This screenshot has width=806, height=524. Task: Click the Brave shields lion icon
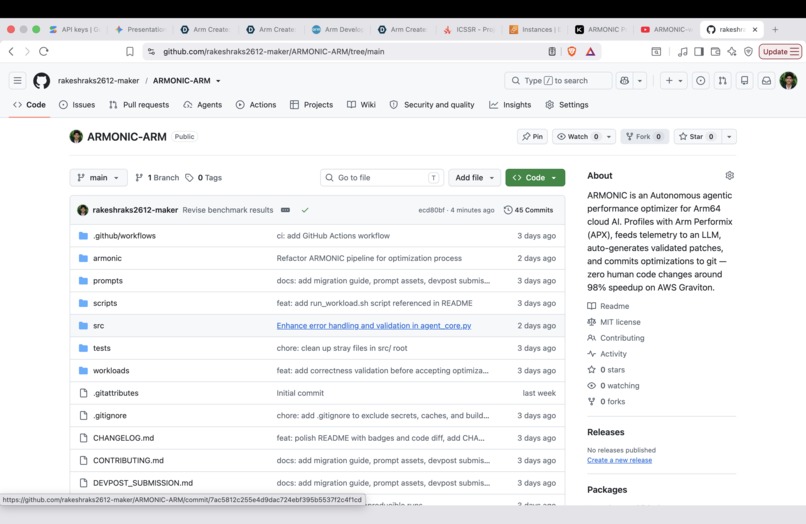click(x=572, y=51)
